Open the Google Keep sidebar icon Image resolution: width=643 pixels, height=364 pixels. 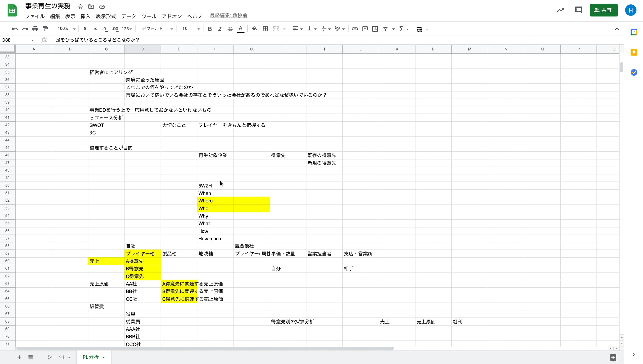tap(634, 52)
